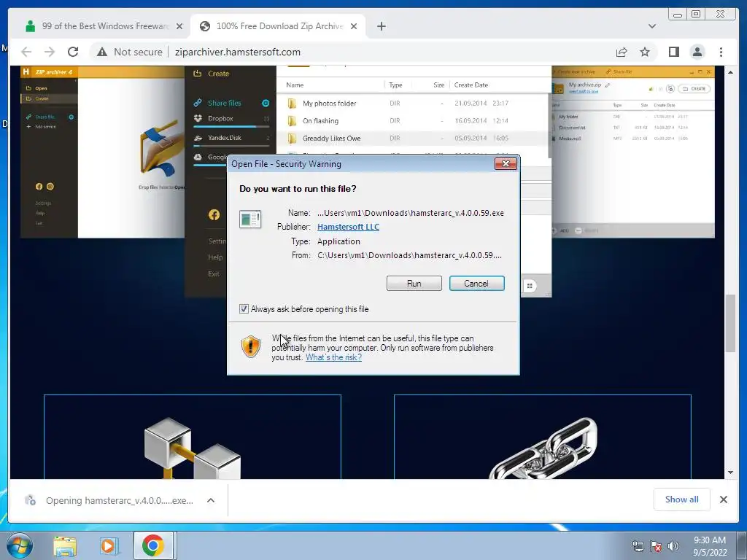Viewport: 747px width, 560px height.
Task: Open the Hamstersoft LLC publisher link
Action: pos(348,227)
